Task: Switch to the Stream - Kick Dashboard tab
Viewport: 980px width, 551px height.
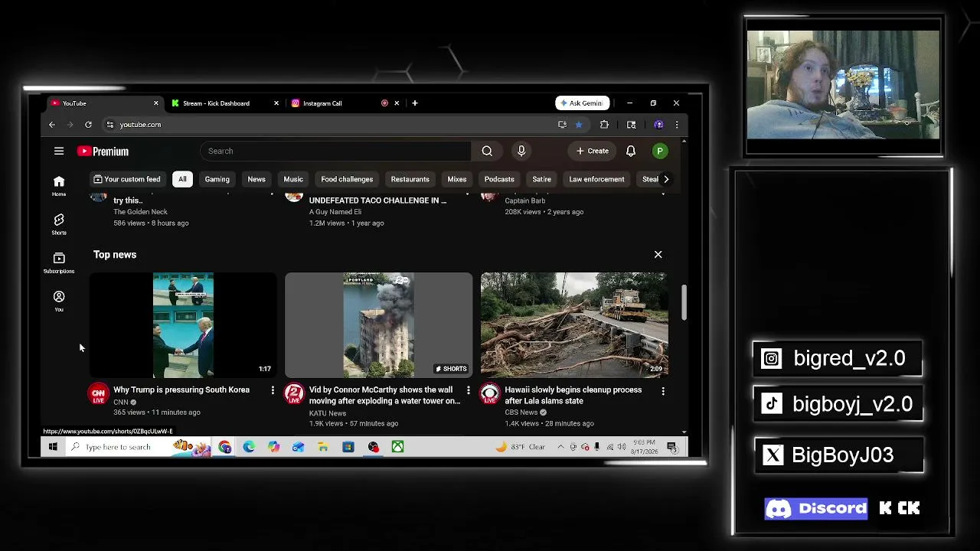Action: (217, 103)
